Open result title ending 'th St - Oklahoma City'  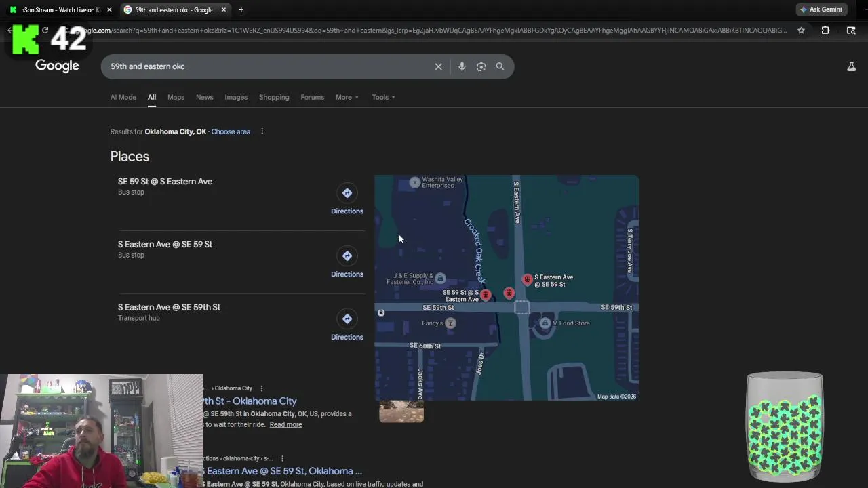[250, 401]
